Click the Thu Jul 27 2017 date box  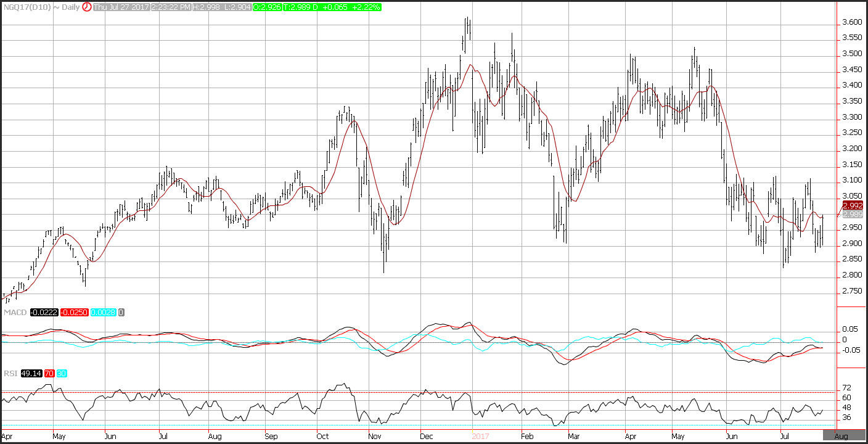(x=123, y=7)
